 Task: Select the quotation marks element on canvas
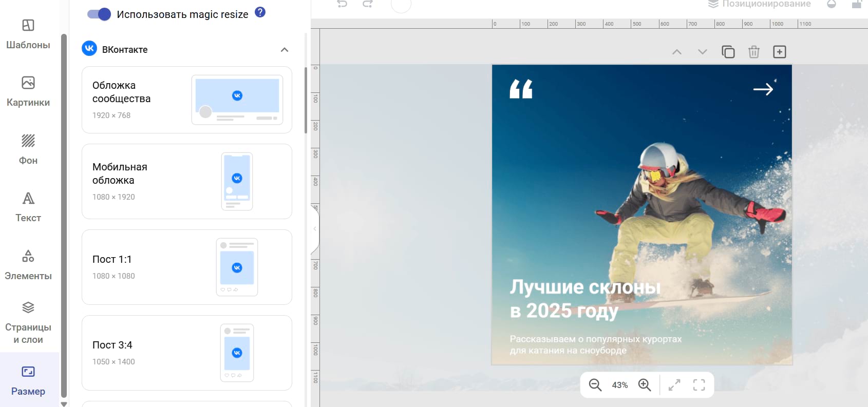click(x=521, y=89)
